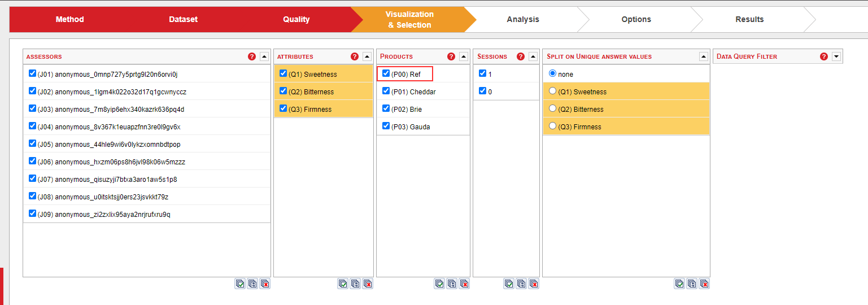
Task: Collapse the Attributes panel
Action: click(x=367, y=56)
